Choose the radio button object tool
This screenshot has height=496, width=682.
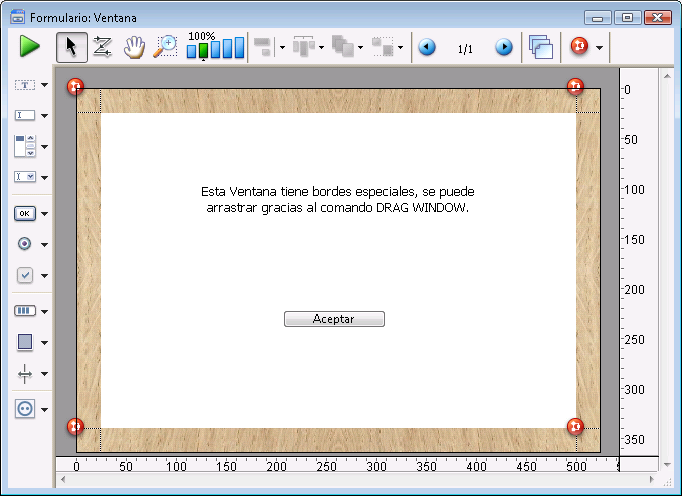25,243
